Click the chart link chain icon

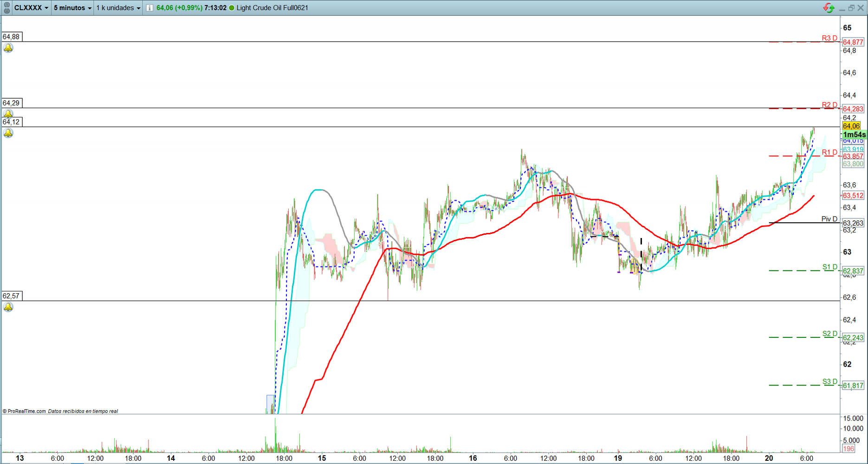point(6,8)
